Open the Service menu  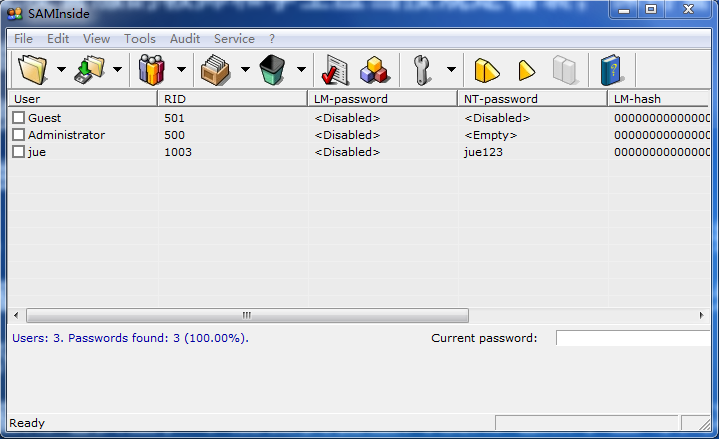tap(234, 39)
